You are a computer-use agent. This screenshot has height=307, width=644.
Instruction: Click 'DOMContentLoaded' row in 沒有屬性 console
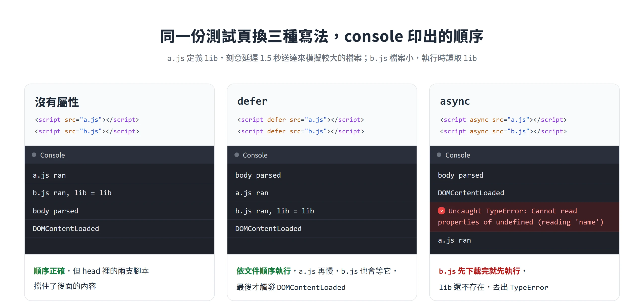119,229
